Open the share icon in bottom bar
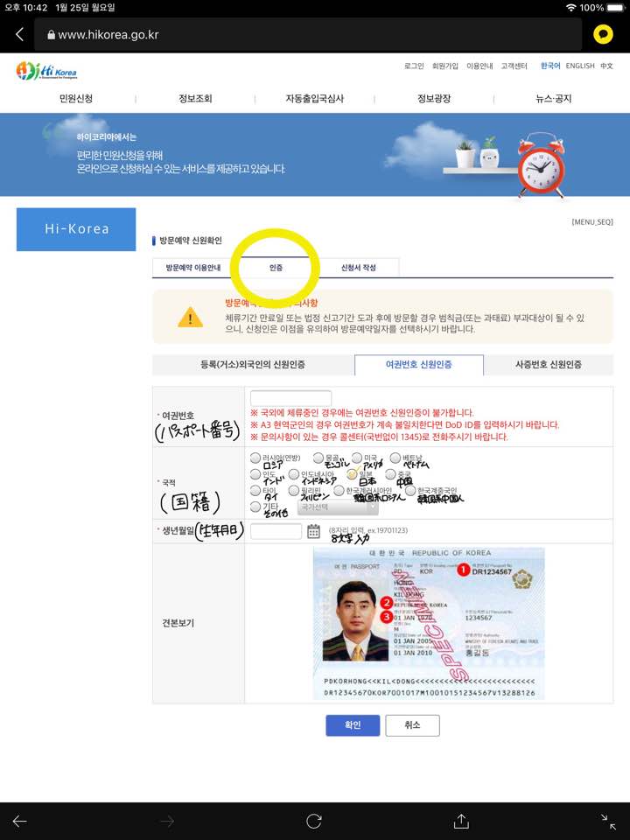The width and height of the screenshot is (630, 840). (x=461, y=821)
